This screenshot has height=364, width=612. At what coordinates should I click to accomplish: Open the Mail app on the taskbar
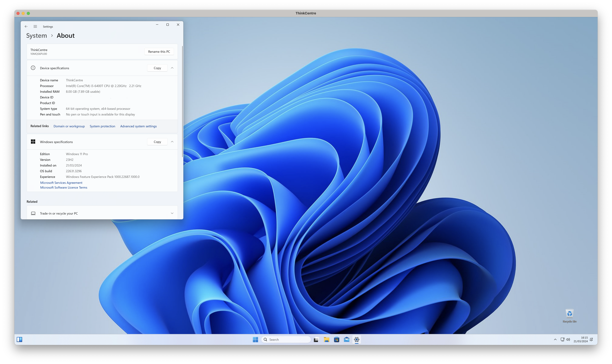pyautogui.click(x=347, y=339)
